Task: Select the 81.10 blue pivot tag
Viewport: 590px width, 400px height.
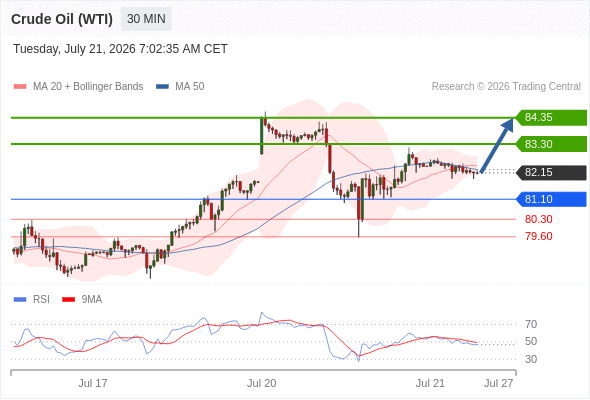Action: point(551,199)
